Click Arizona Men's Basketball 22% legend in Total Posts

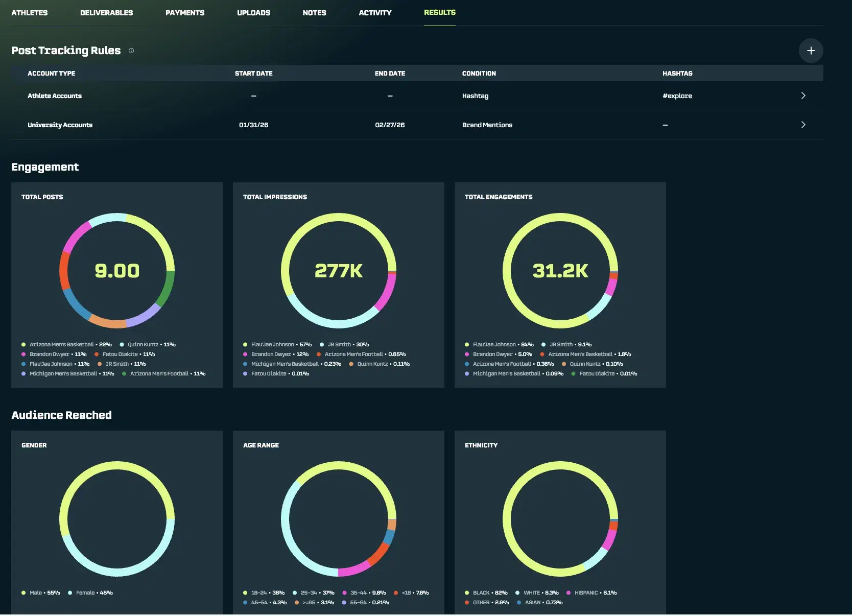[66, 344]
